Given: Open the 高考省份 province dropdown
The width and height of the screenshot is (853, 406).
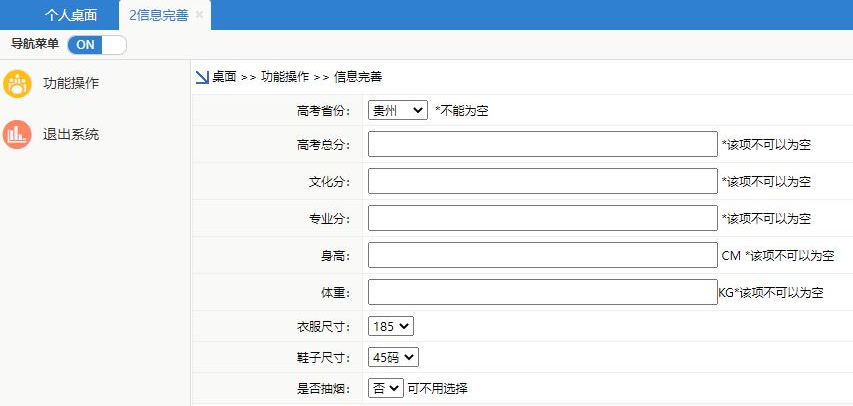Looking at the screenshot, I should click(x=397, y=110).
